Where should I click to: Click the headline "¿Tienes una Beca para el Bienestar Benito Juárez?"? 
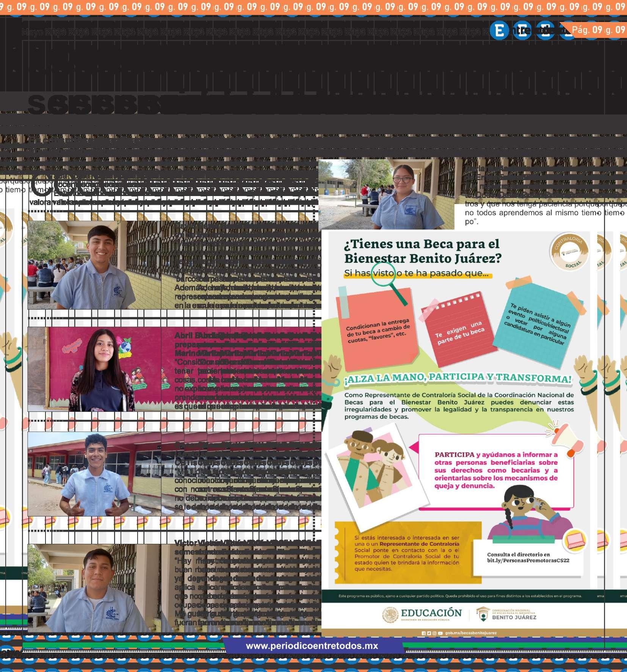(423, 251)
